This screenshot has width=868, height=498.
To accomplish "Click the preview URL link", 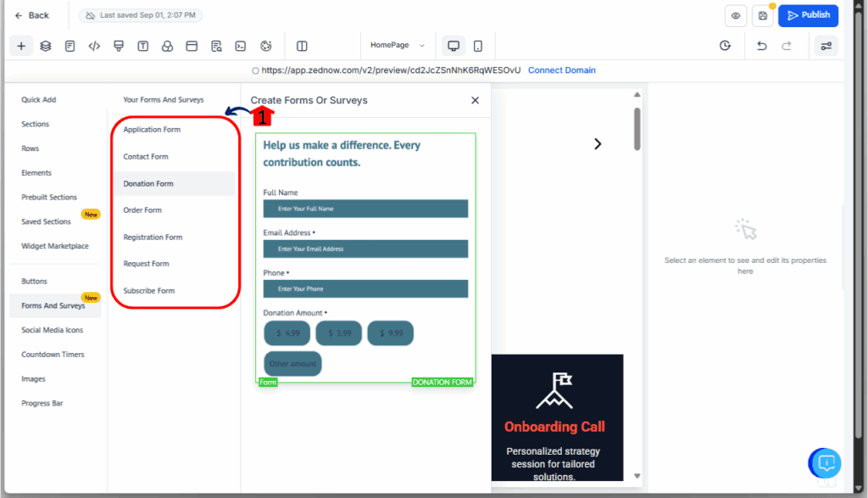I will coord(391,70).
